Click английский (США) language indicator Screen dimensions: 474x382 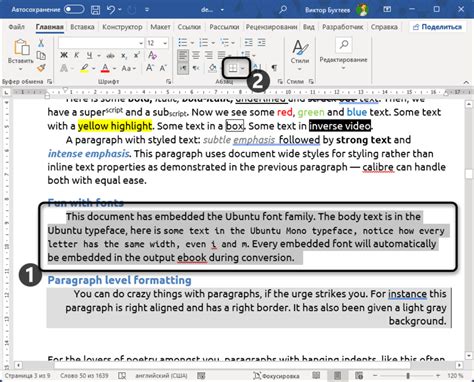tap(161, 376)
